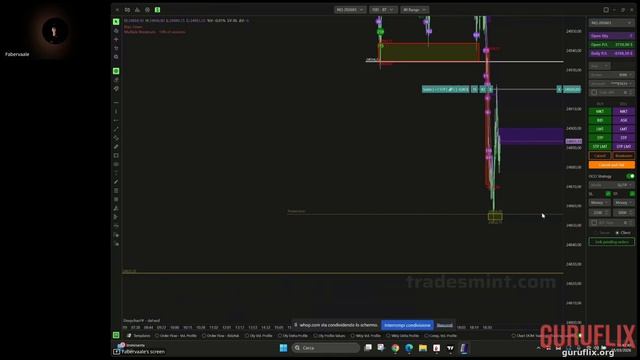This screenshot has height=360, width=640.
Task: Open Google Chrome from taskbar
Action: [395, 348]
